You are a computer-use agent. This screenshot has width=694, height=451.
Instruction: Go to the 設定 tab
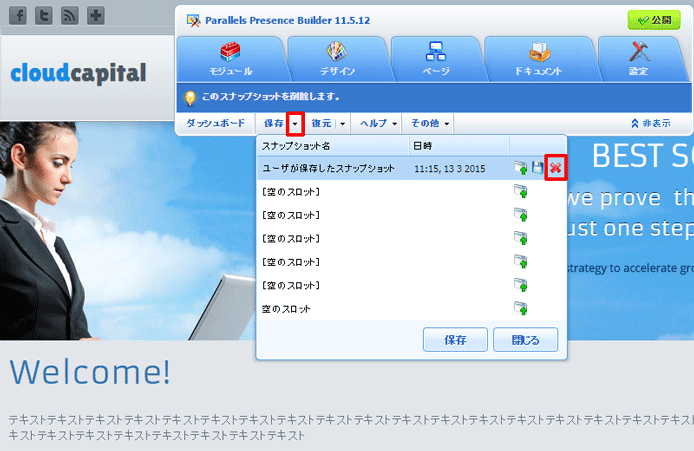pos(638,60)
